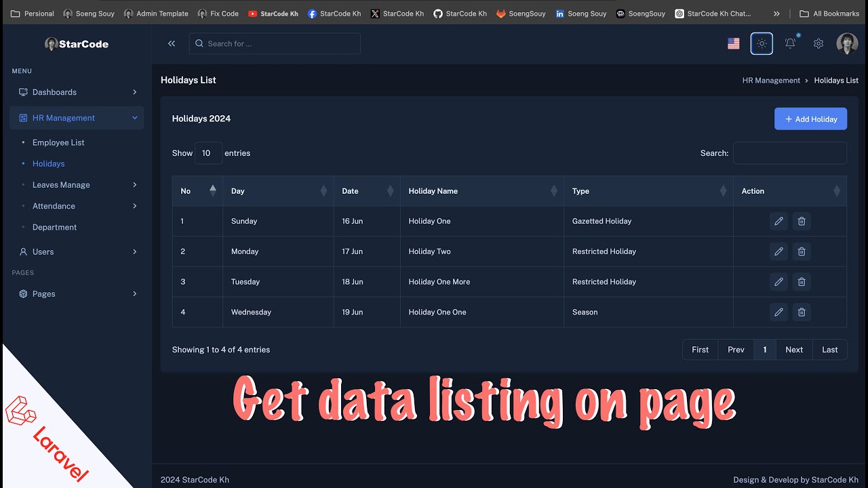Click the HR Management sidebar icon
868x488 pixels.
23,118
